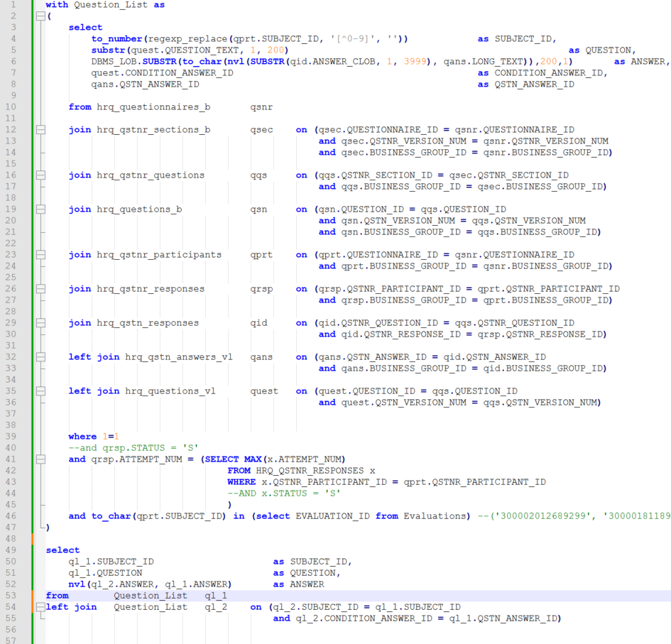
Task: Click the 'ql_1' alias on line 53
Action: pos(216,596)
